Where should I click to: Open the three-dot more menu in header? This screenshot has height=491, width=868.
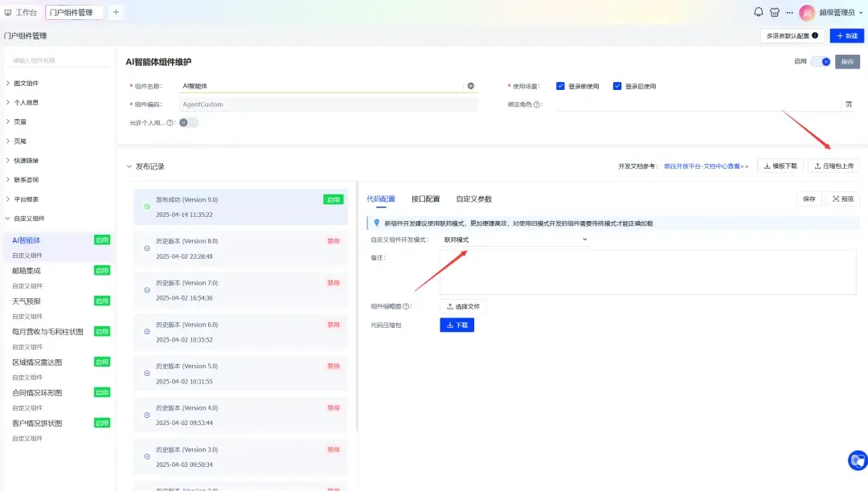(789, 12)
